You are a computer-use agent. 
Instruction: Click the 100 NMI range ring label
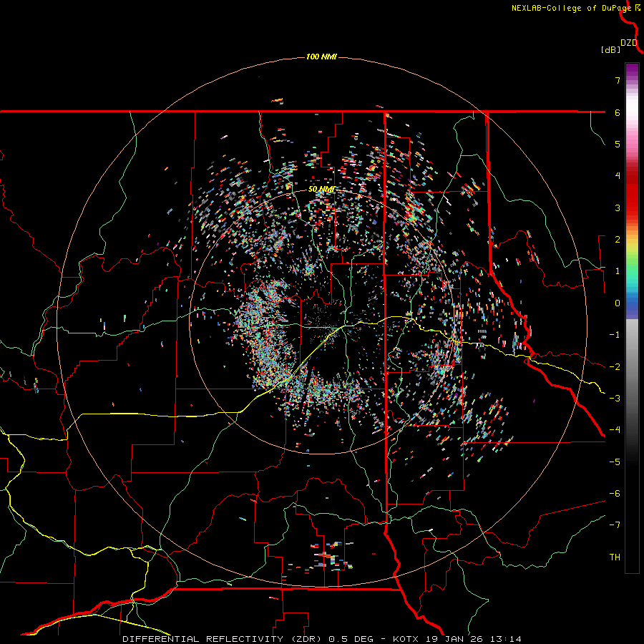pyautogui.click(x=321, y=57)
